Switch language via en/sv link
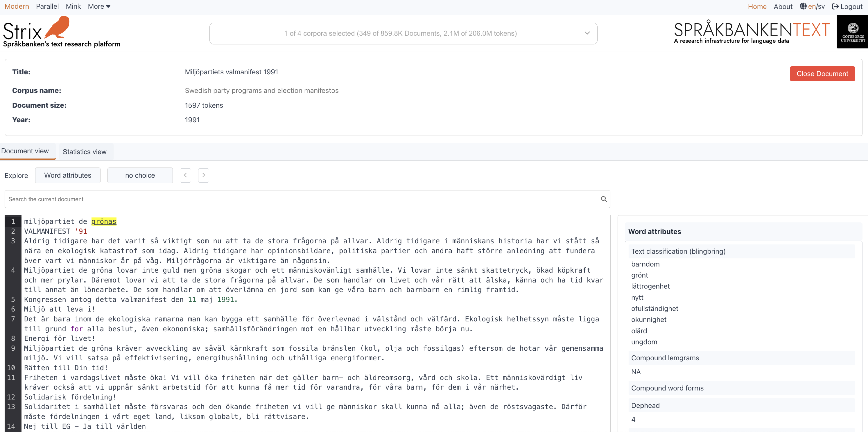 (816, 6)
